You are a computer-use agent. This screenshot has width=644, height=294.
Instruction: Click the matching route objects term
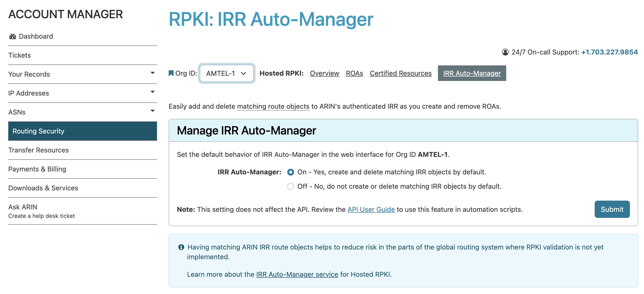273,106
